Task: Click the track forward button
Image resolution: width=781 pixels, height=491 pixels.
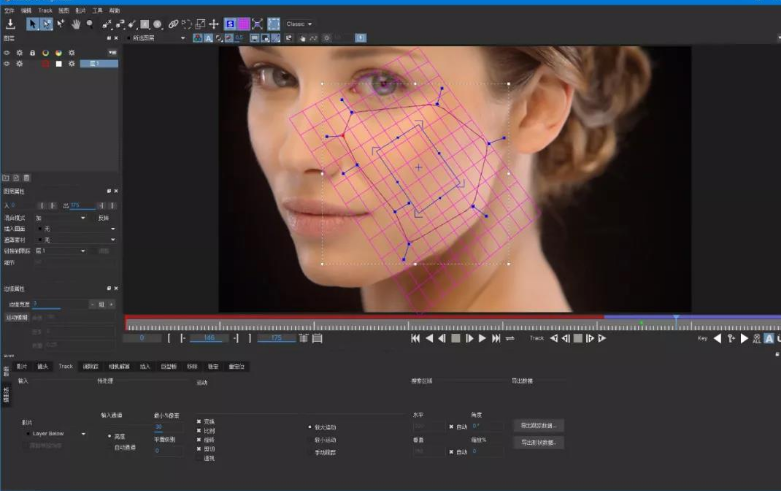Action: (x=602, y=339)
